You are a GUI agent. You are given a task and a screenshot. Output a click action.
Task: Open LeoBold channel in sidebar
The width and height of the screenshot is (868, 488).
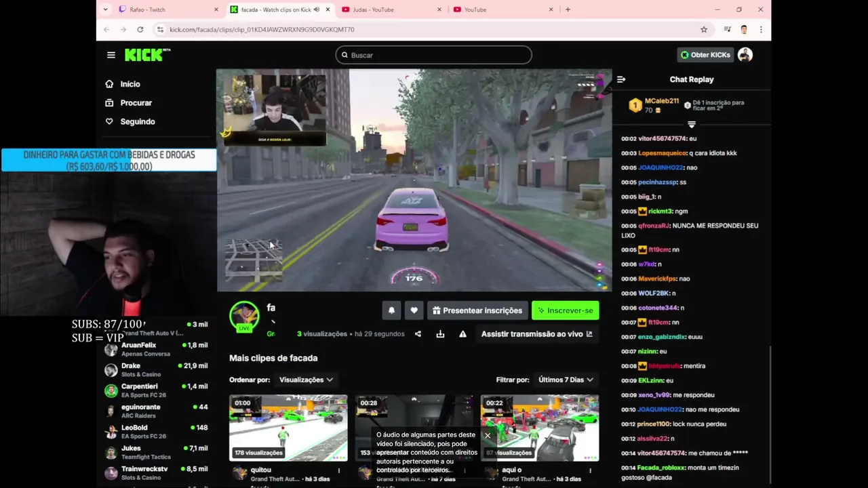point(157,432)
